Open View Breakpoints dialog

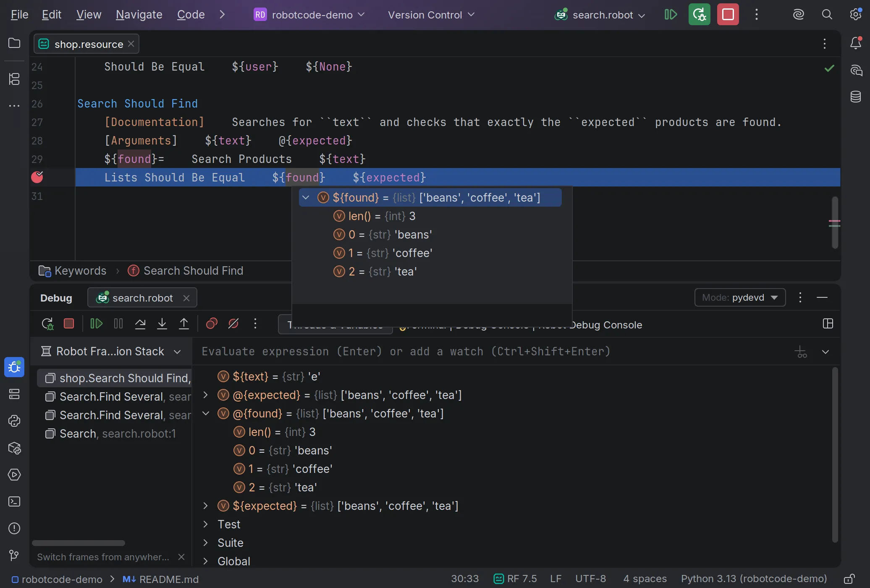[x=212, y=324]
